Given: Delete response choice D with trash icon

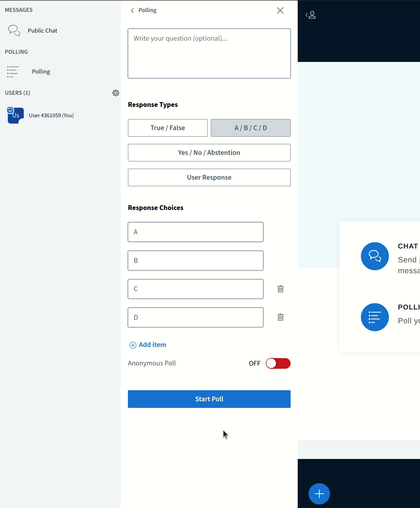Looking at the screenshot, I should pyautogui.click(x=281, y=317).
